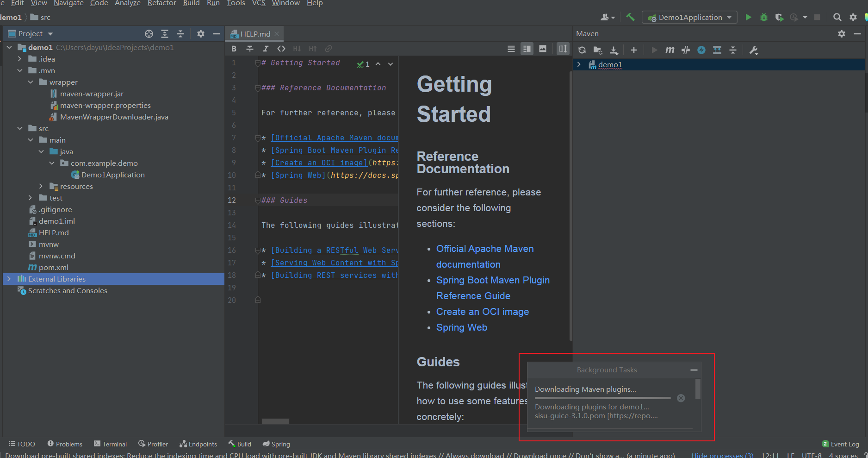868x458 pixels.
Task: Start Debug with the bug icon
Action: [x=764, y=17]
